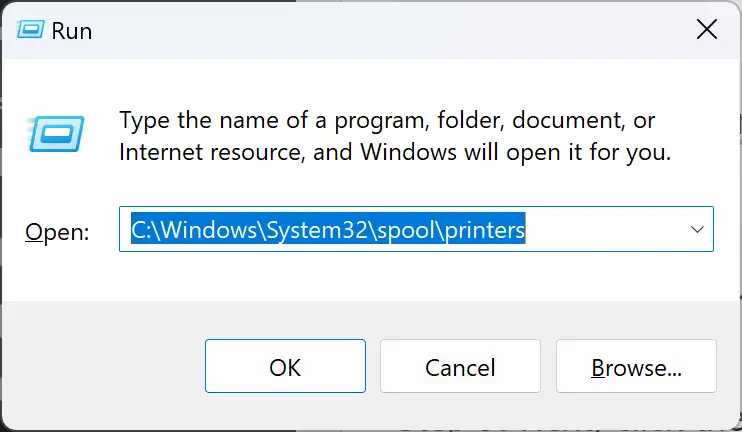
Task: Click the Run title text
Action: 71,31
